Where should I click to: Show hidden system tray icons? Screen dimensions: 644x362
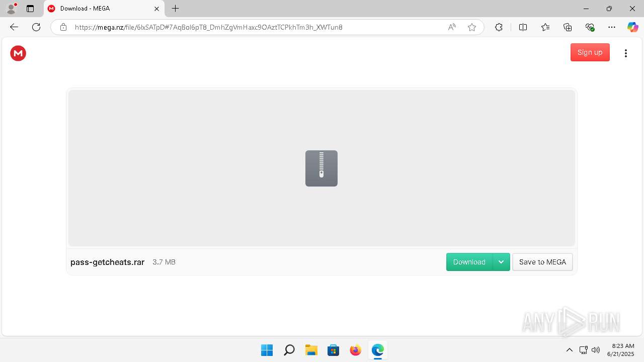[570, 350]
